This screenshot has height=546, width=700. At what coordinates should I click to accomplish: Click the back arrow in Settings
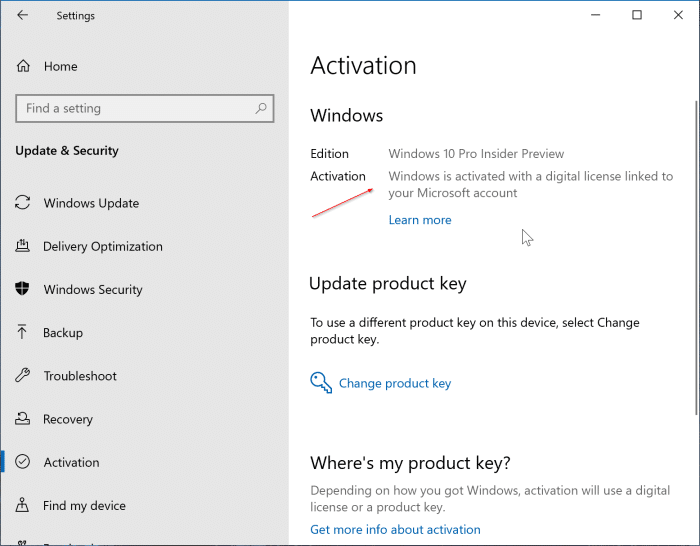coord(22,15)
